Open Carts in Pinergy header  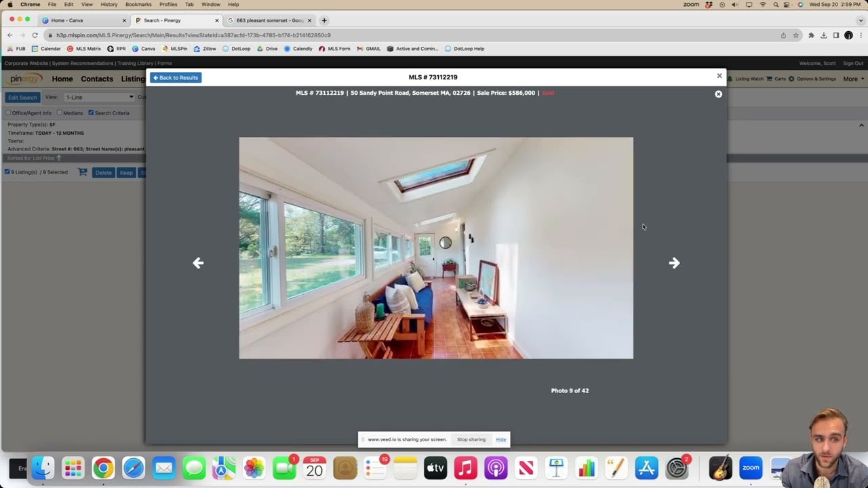pos(776,79)
